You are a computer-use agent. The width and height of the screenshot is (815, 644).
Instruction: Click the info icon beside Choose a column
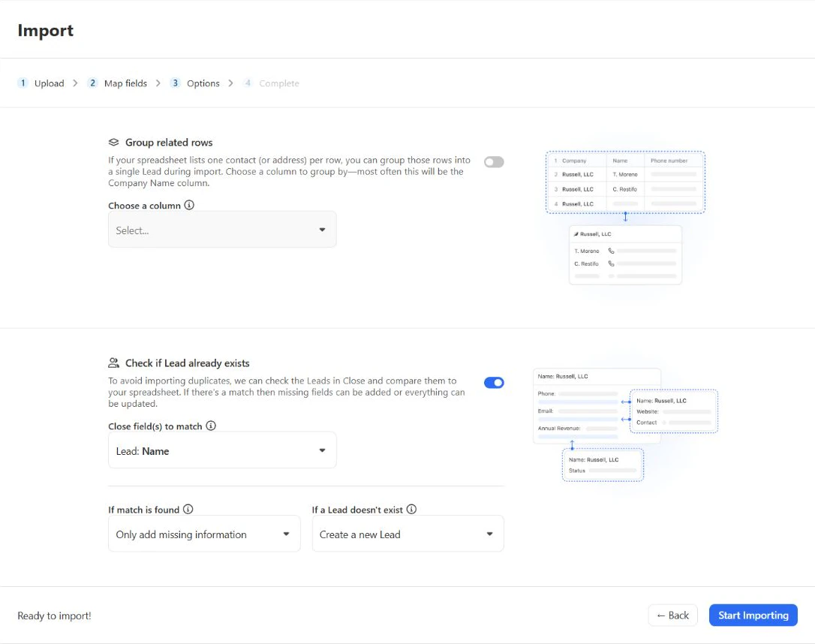coord(189,205)
